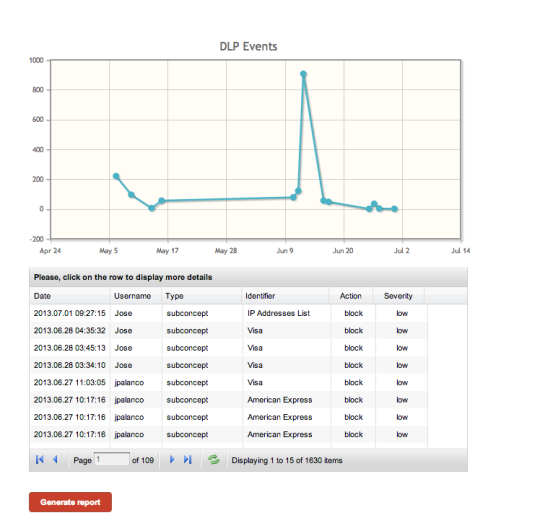Go to previous page arrow
Viewport: 540px width, 523px height.
[x=55, y=459]
